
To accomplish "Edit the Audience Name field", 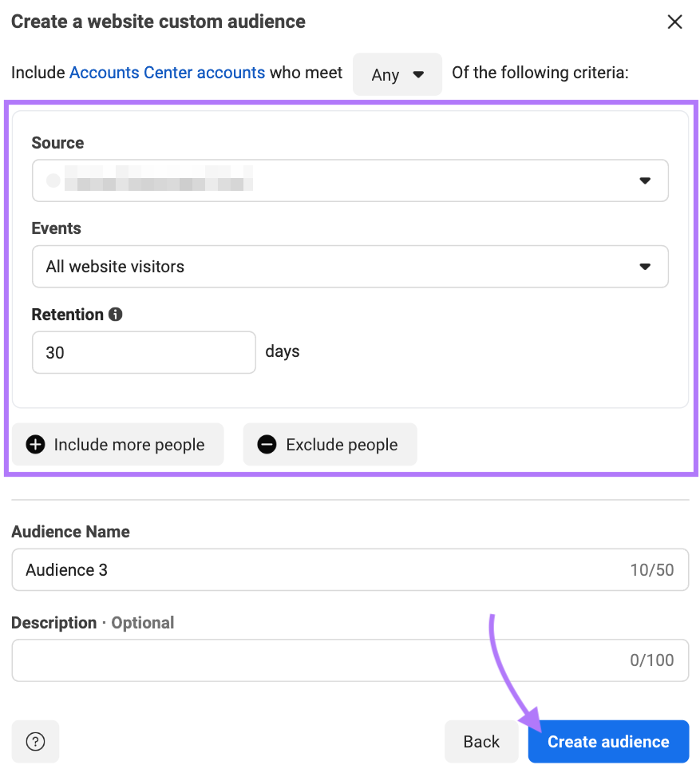I will 350,569.
